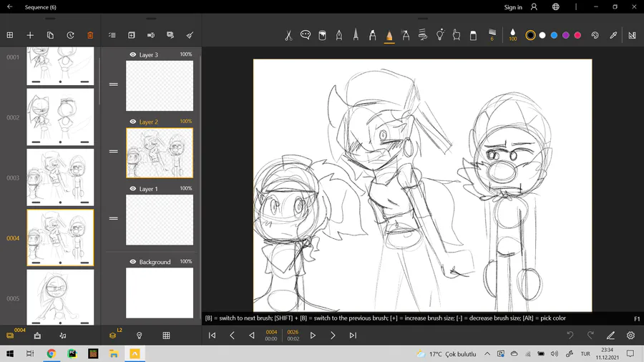644x362 pixels.
Task: Select frame 0002 thumbnail
Action: click(x=60, y=117)
